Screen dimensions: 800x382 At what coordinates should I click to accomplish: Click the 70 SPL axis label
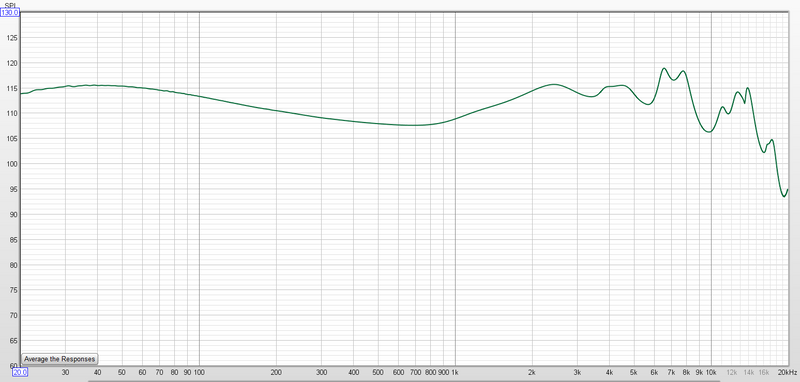click(x=13, y=315)
